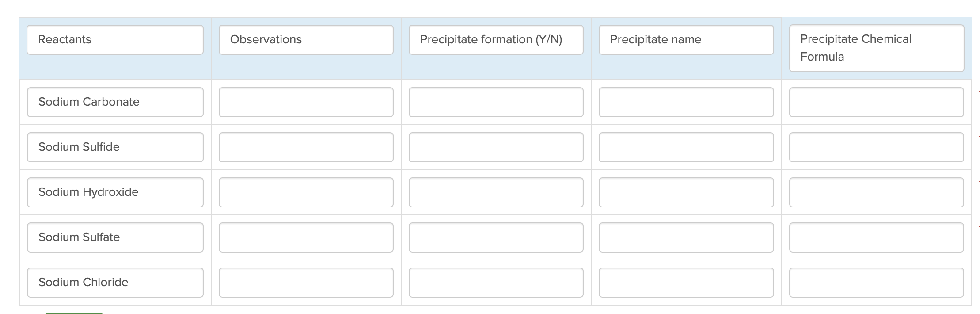Click Precipitate name field for Sodium Carbonate

(x=686, y=102)
